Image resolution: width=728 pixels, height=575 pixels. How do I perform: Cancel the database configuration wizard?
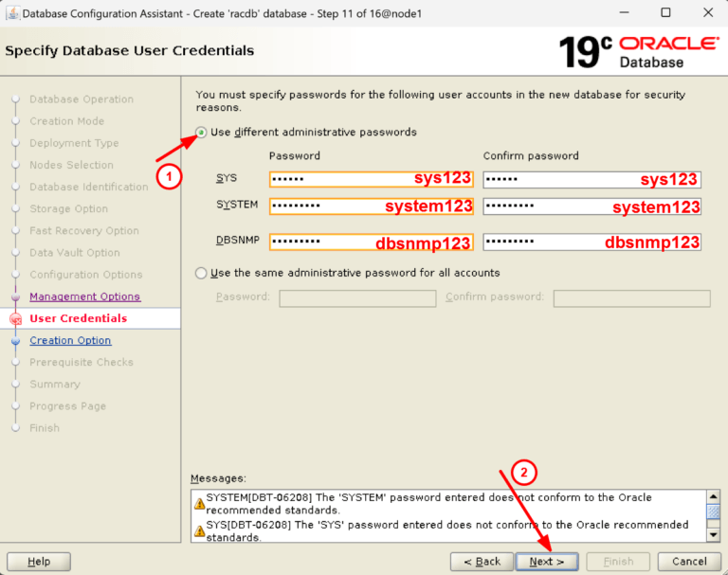click(x=689, y=561)
